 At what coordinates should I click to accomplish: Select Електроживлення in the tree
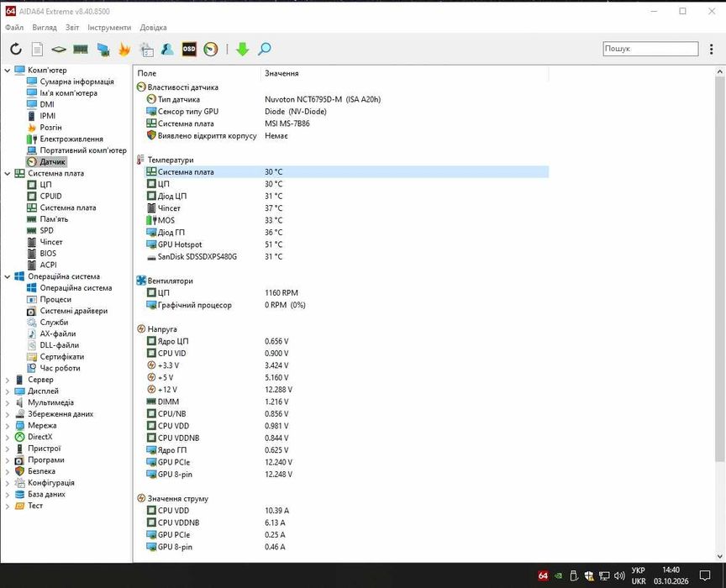[71, 139]
